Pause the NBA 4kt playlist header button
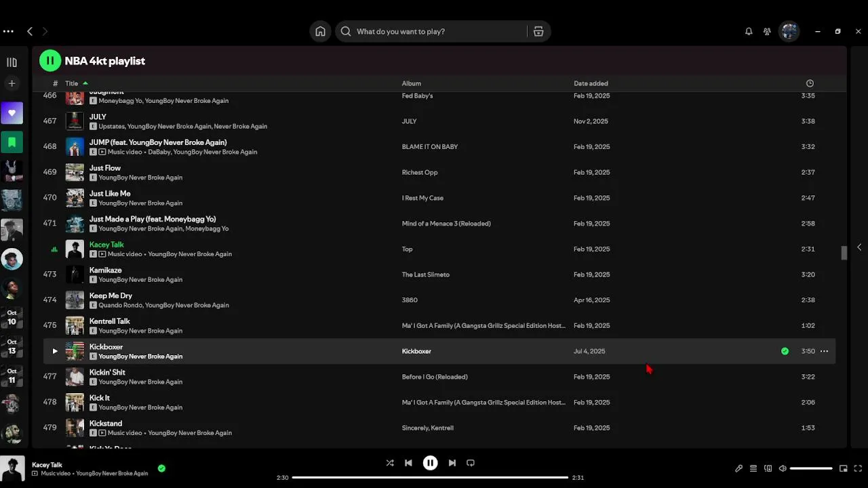 pyautogui.click(x=50, y=60)
